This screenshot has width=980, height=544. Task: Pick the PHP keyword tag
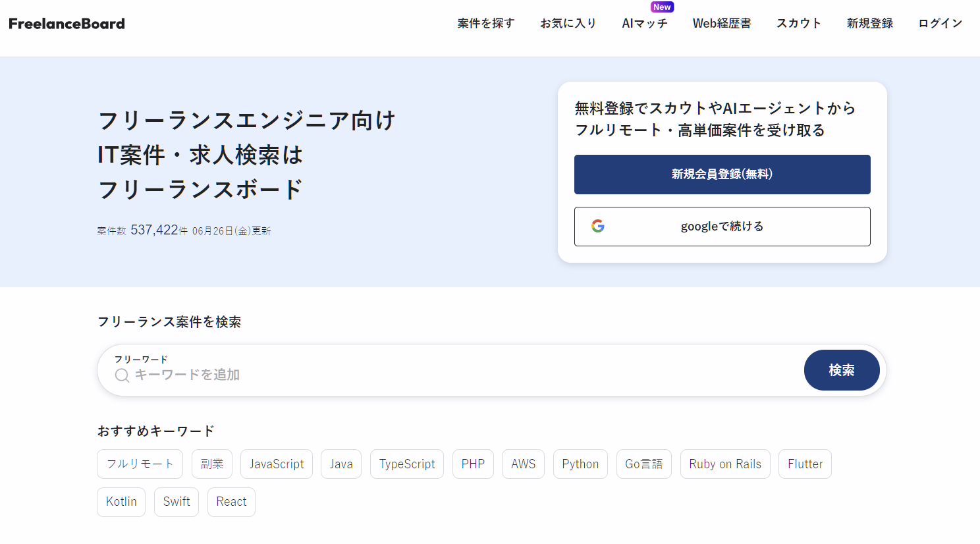click(x=473, y=464)
